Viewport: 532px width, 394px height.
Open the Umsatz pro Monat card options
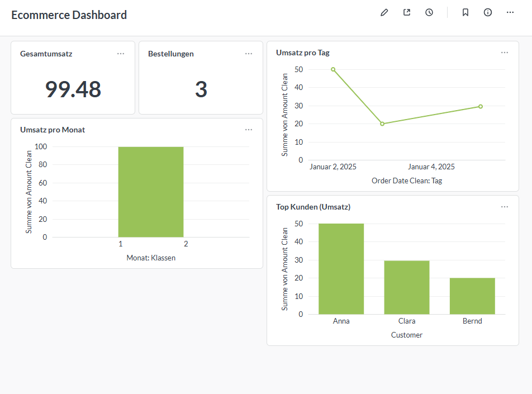pos(249,130)
